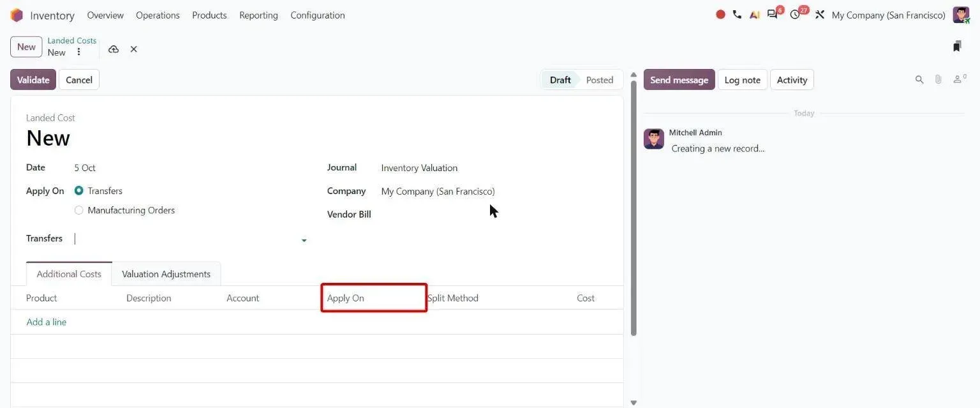This screenshot has height=408, width=980.
Task: Click the Inventory app name
Action: click(x=52, y=15)
